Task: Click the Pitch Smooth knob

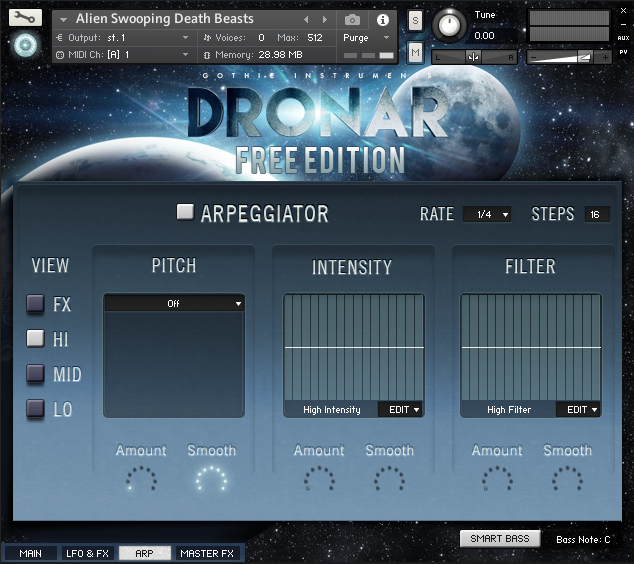Action: (x=211, y=479)
